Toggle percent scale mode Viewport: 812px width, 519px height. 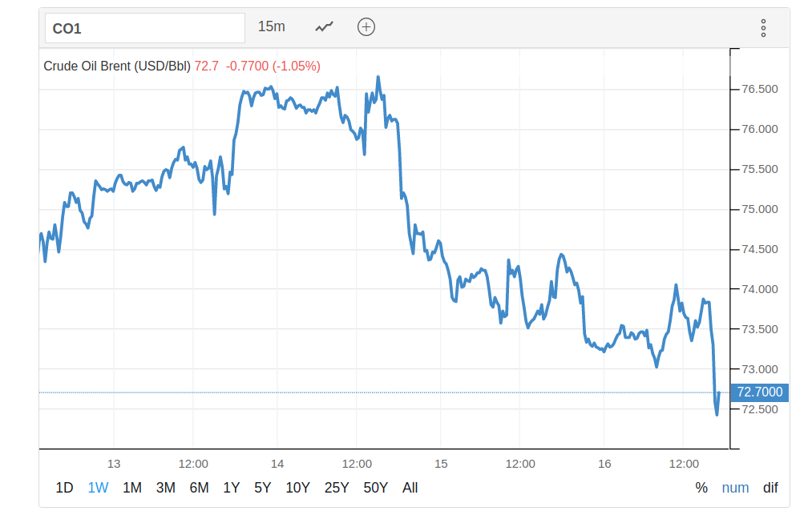[701, 488]
